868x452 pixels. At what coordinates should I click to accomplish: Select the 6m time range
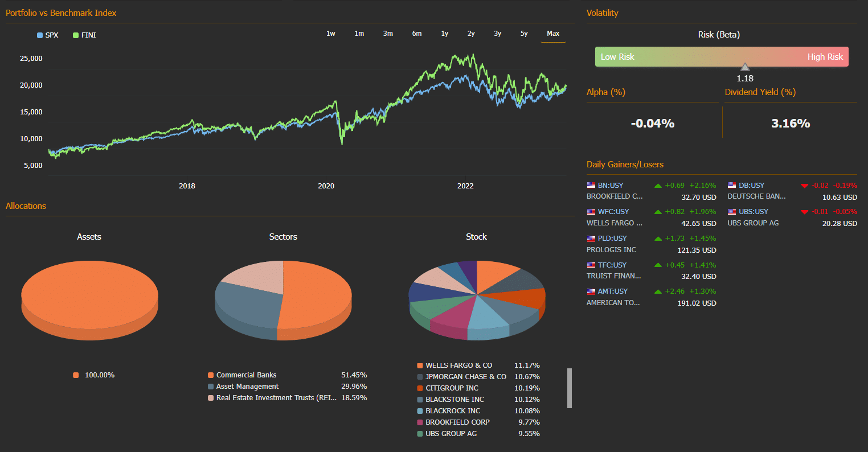click(417, 34)
